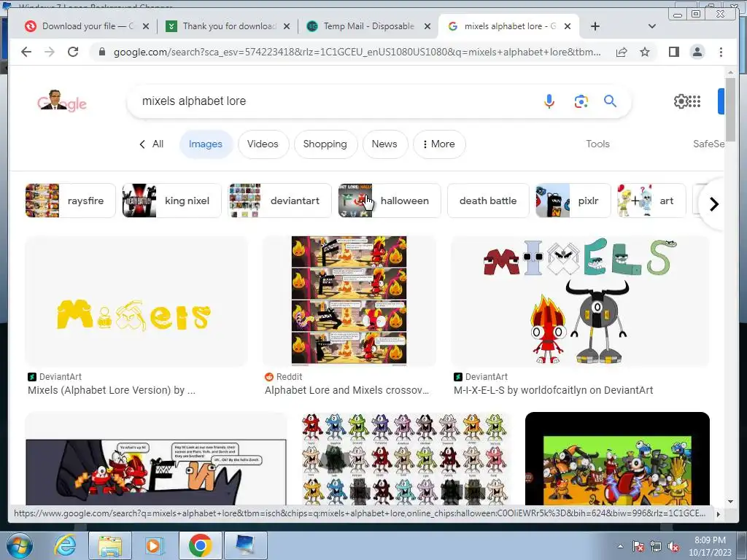This screenshot has height=560, width=747.
Task: Select the Videos search filter
Action: point(263,144)
